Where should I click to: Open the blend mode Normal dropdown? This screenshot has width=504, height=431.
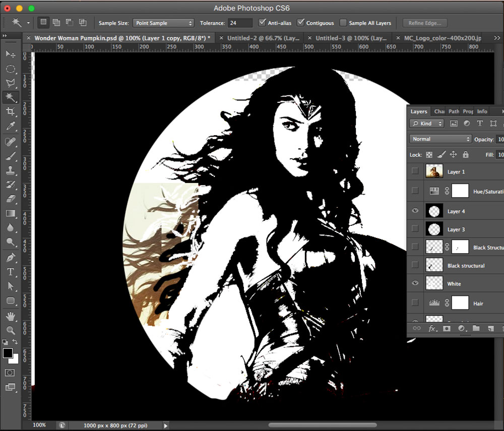point(440,139)
